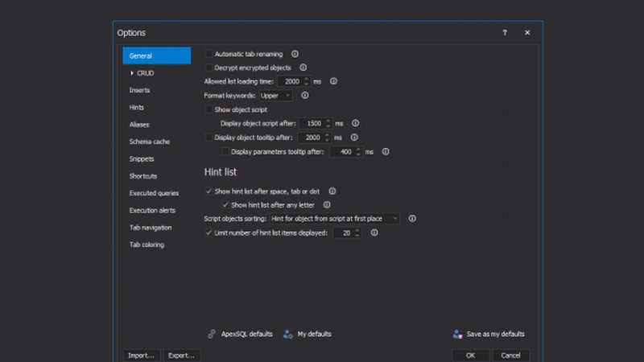Viewport: 644px width, 362px height.
Task: Click the My defaults user icon
Action: pos(288,334)
